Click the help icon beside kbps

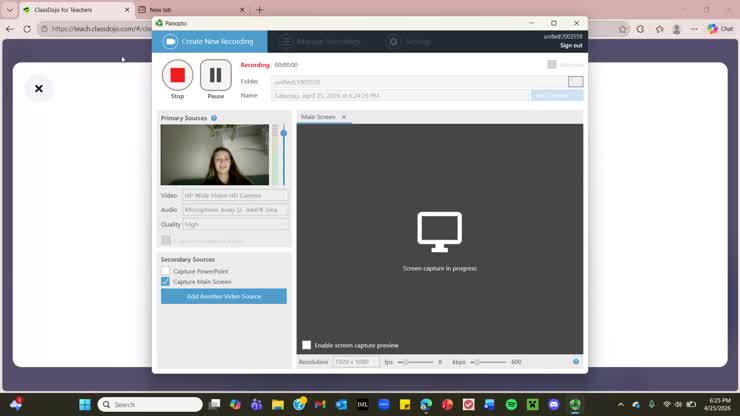pyautogui.click(x=576, y=362)
